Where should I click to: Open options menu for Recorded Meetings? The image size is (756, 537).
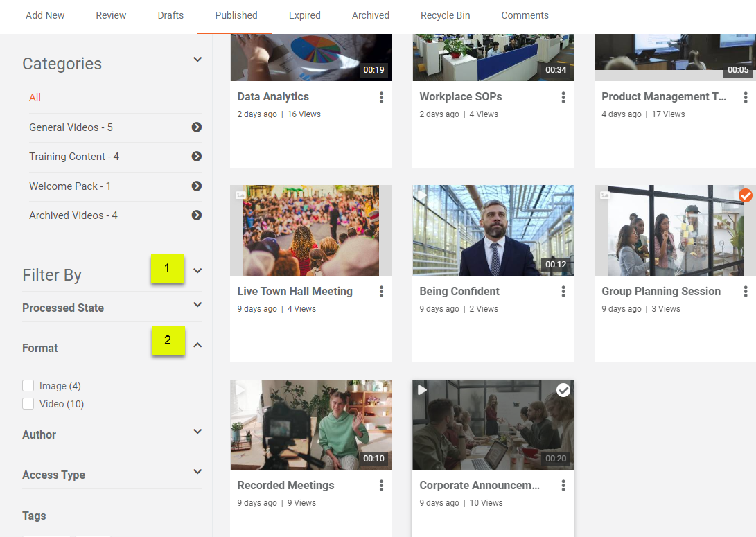coord(381,486)
